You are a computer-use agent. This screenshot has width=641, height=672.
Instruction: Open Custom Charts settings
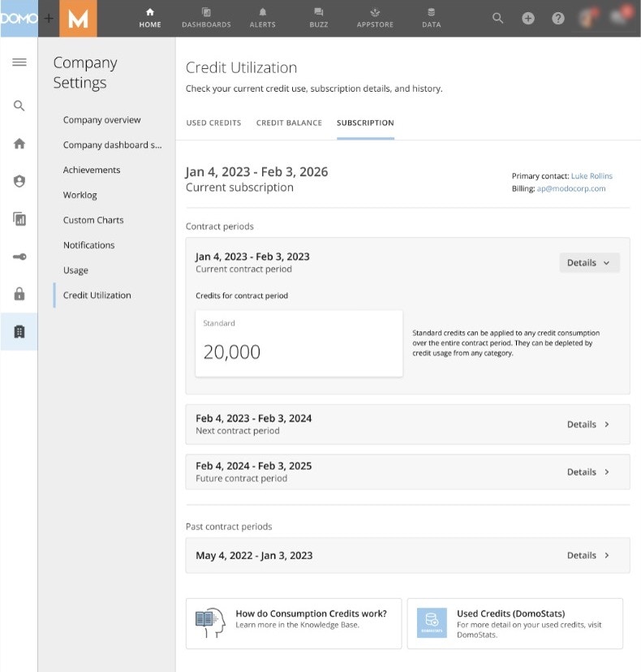tap(93, 220)
